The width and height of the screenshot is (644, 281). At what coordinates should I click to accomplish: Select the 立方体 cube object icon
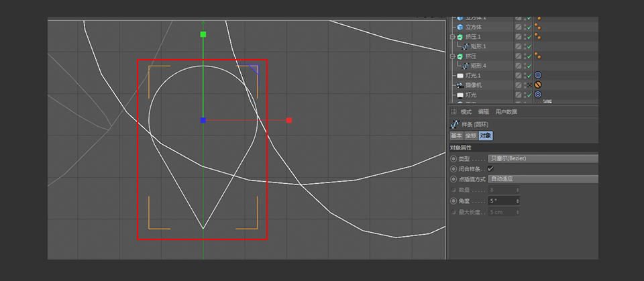coord(460,27)
